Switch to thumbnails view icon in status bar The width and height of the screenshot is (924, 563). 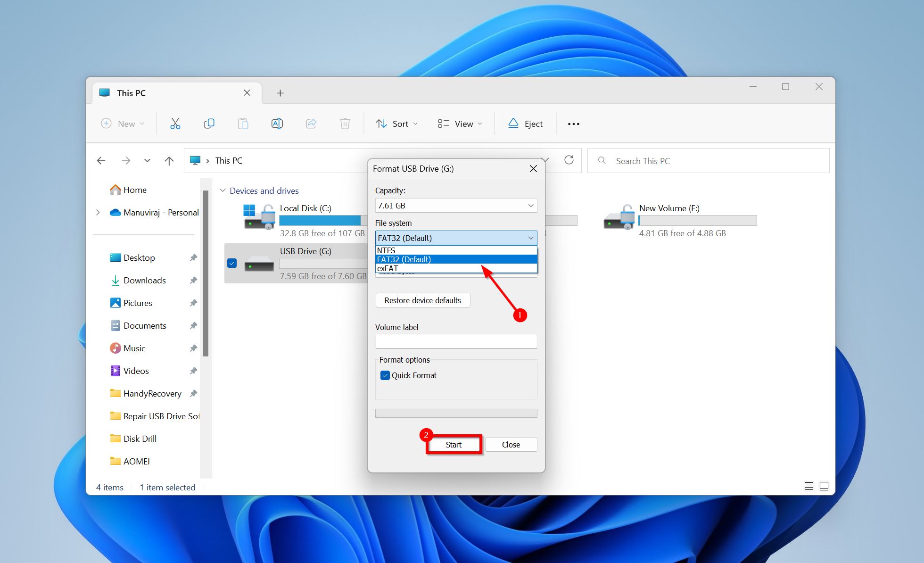tap(824, 486)
